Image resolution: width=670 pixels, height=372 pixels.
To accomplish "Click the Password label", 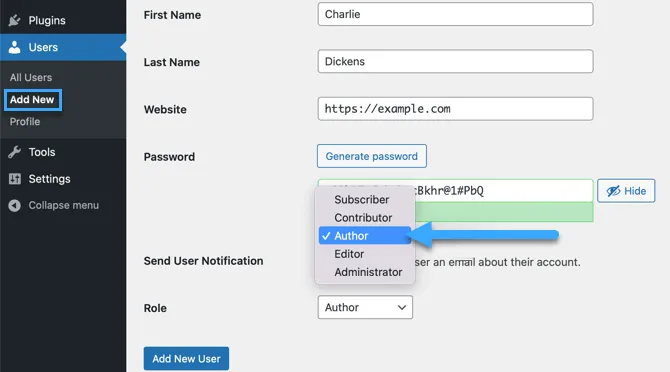I will (x=169, y=157).
